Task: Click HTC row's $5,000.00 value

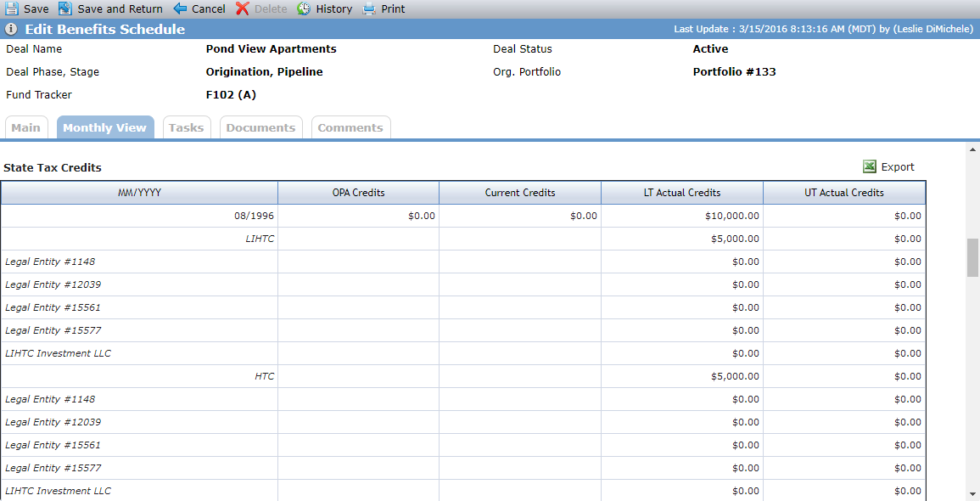Action: (x=735, y=376)
